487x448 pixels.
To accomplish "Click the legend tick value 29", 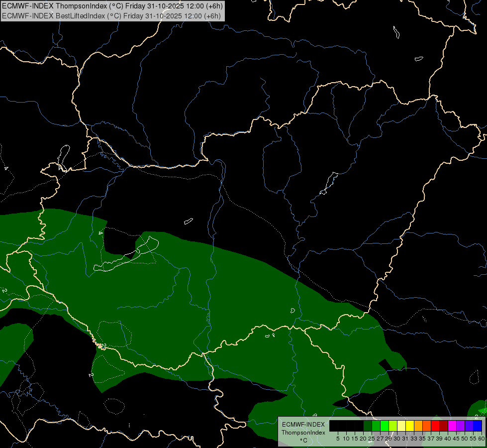I will click(389, 439).
